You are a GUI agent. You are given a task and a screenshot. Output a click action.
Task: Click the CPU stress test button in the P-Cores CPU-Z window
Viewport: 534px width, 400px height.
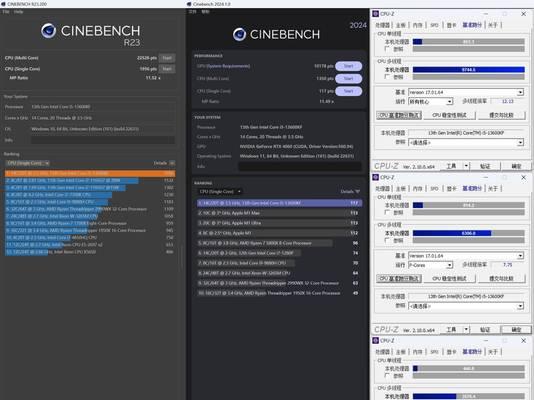coord(449,278)
